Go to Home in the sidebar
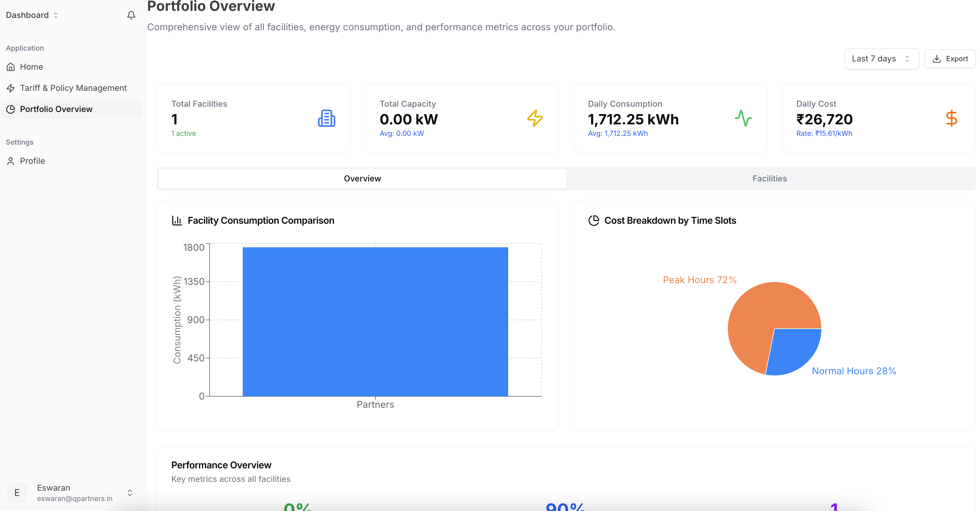This screenshot has width=980, height=511. (31, 67)
